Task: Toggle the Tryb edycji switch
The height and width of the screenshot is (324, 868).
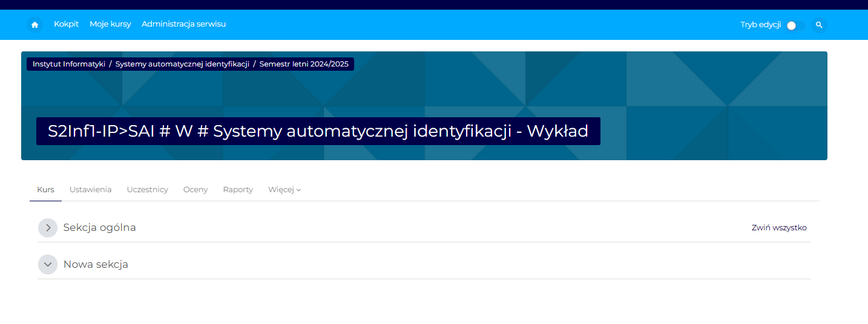Action: coord(795,25)
